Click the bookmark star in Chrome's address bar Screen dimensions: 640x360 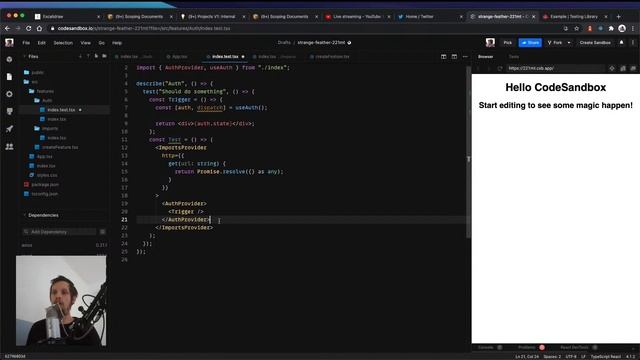576,28
